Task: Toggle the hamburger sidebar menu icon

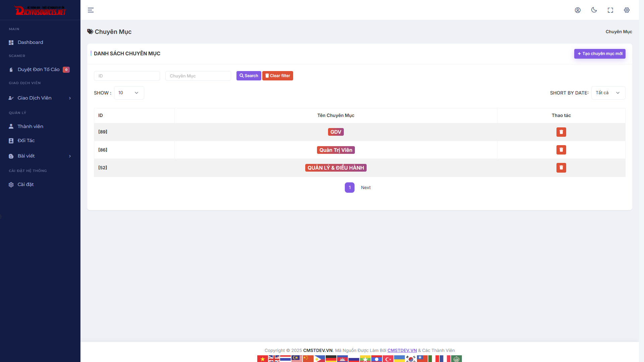Action: pos(91,10)
